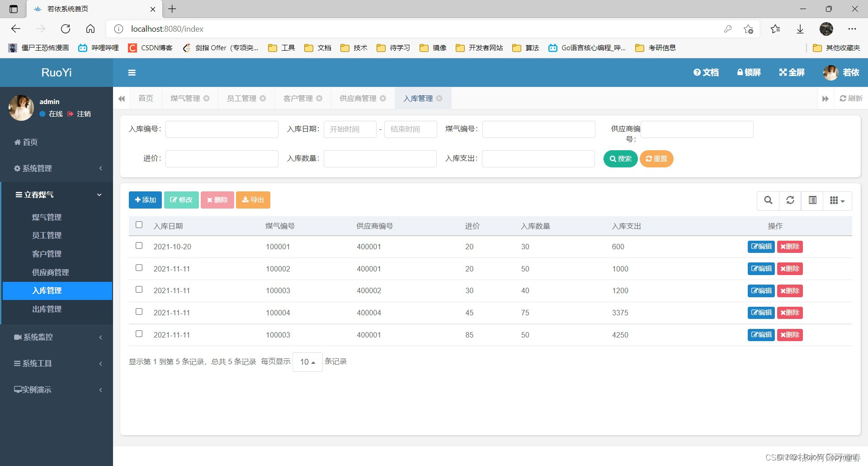Reload the page in browser toolbar
The image size is (868, 466).
(66, 29)
